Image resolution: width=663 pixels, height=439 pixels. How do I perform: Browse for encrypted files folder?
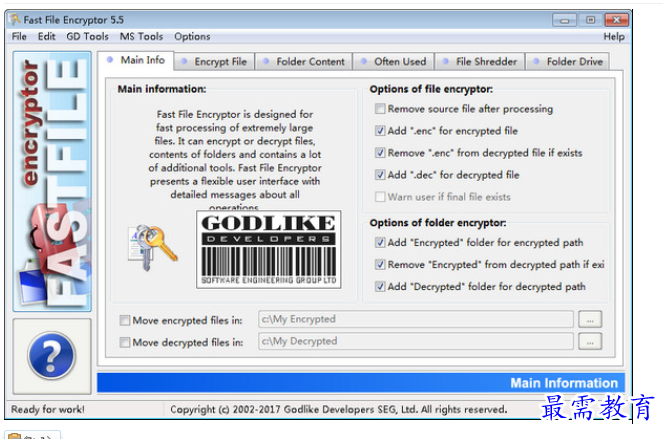[590, 319]
